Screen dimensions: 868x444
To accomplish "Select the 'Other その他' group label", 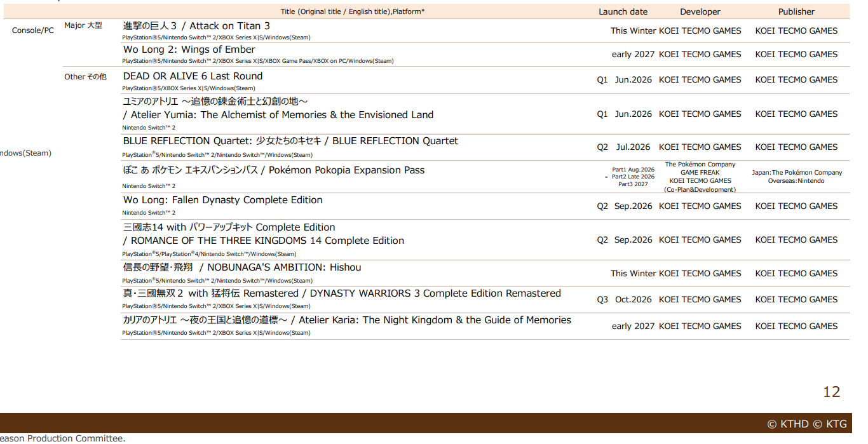I will coord(85,76).
